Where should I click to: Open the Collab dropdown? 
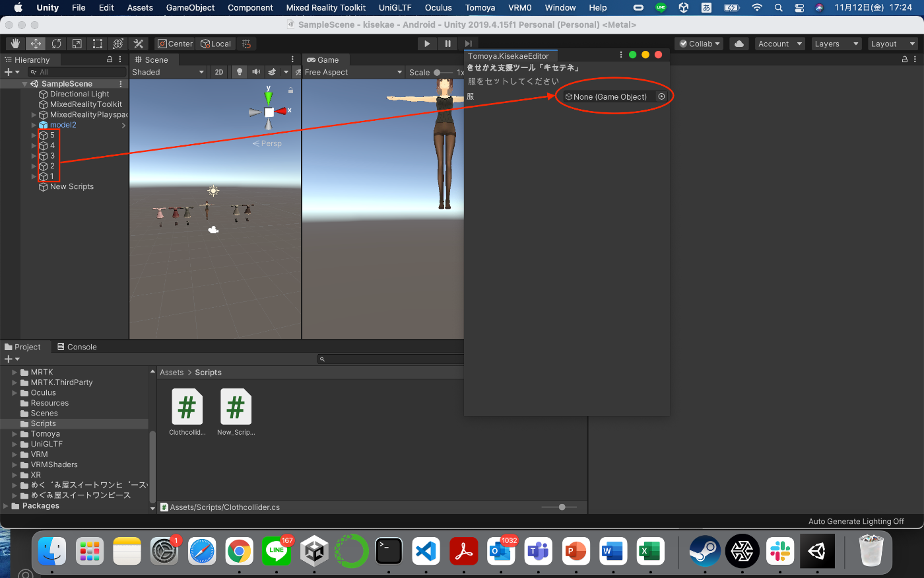[700, 44]
